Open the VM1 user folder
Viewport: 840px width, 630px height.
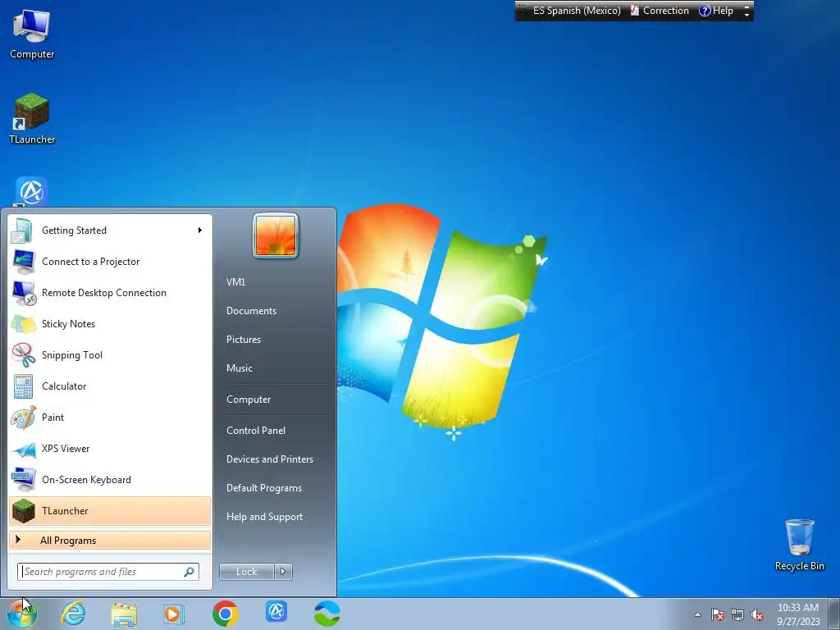click(235, 282)
